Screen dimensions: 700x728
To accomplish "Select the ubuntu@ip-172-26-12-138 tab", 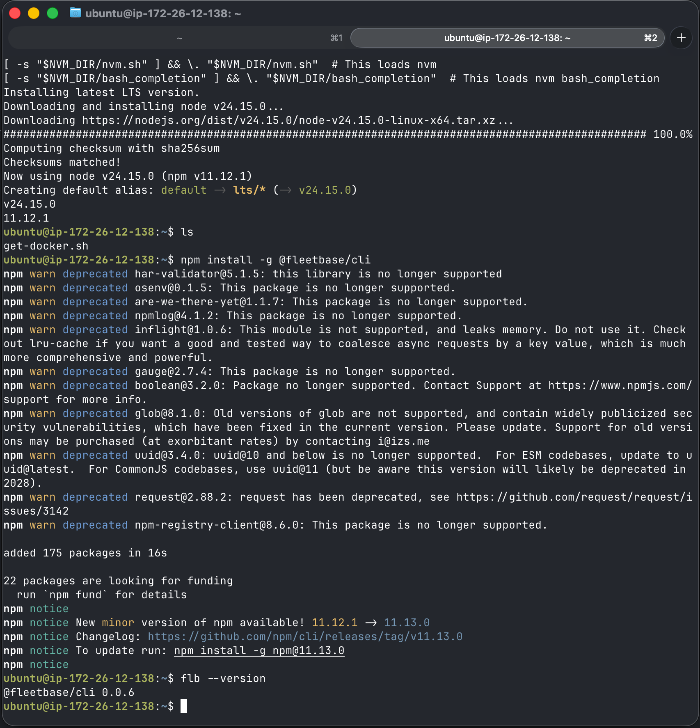I will pyautogui.click(x=508, y=38).
